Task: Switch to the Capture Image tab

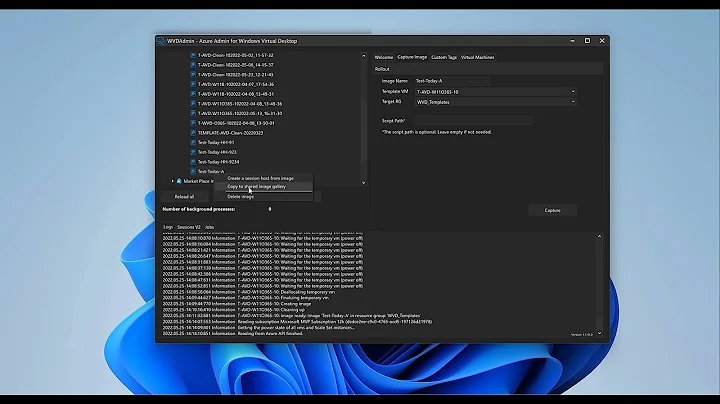Action: tap(412, 57)
